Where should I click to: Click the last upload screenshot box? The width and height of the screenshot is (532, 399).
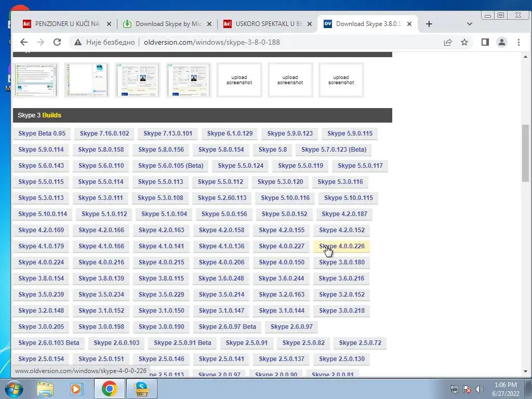[x=341, y=80]
